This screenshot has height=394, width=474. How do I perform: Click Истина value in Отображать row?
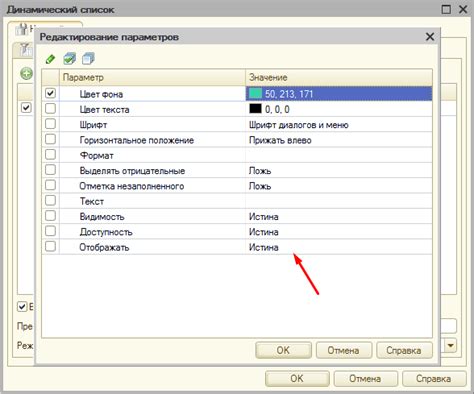(x=264, y=248)
